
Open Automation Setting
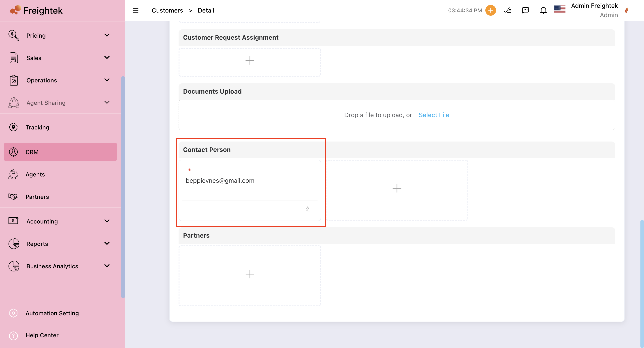[52, 313]
